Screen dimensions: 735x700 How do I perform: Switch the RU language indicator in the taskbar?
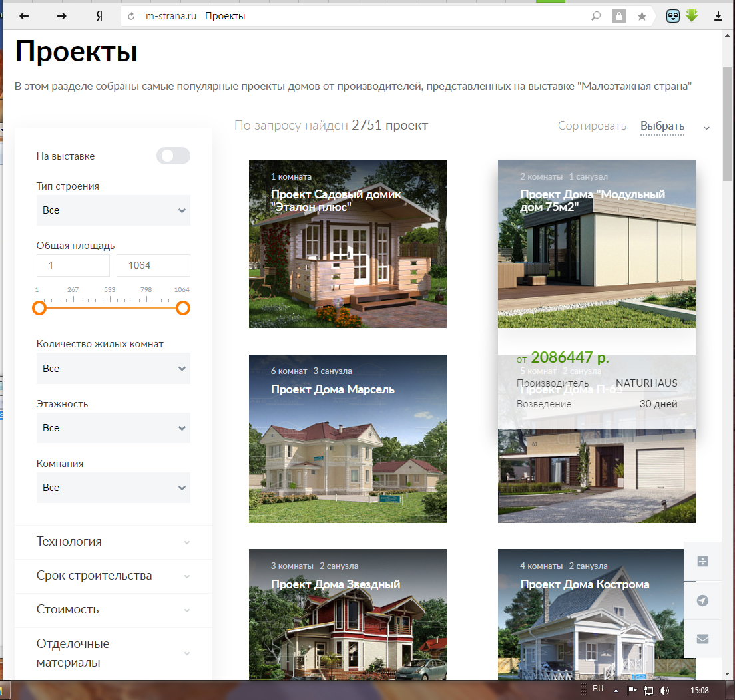click(x=598, y=689)
